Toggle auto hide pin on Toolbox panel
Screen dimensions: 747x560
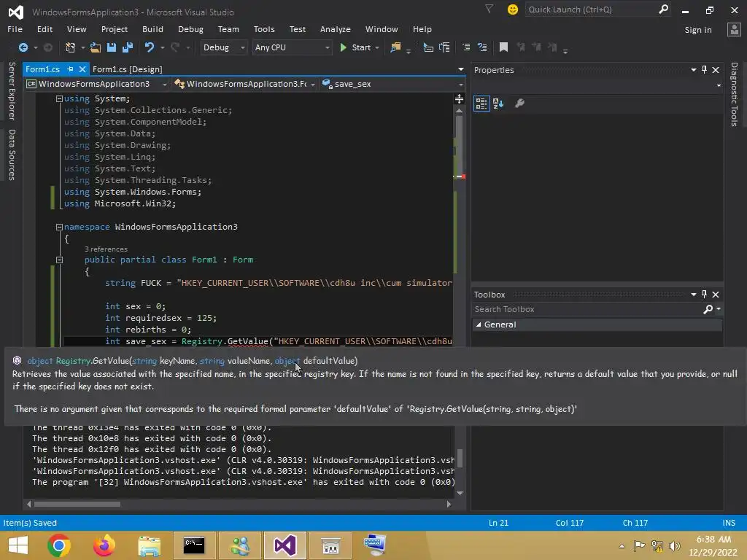704,295
